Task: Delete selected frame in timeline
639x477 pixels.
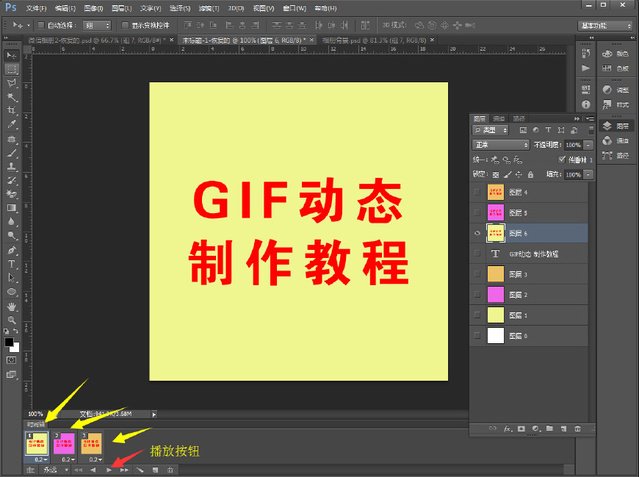Action: click(x=170, y=470)
